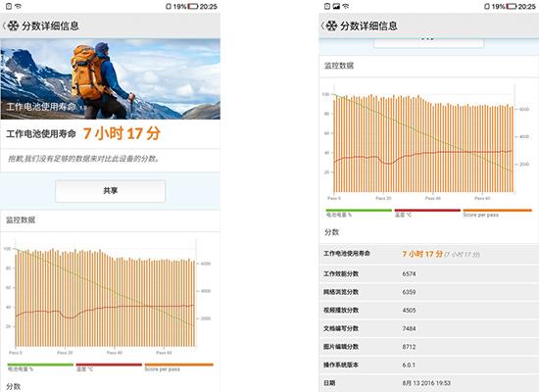This screenshot has width=539, height=392.
Task: Tap the 监控数据 header on right screen
Action: click(x=339, y=66)
